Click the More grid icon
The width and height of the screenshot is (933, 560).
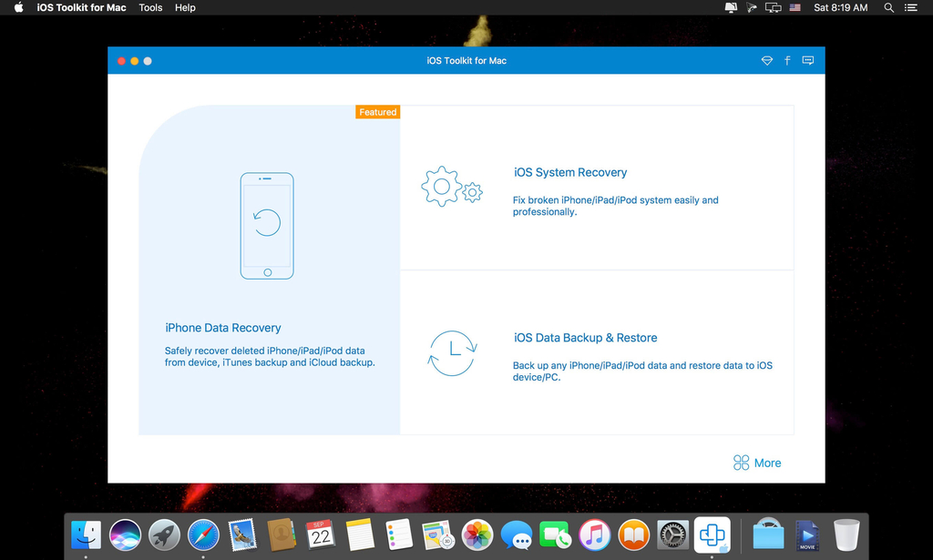point(741,463)
